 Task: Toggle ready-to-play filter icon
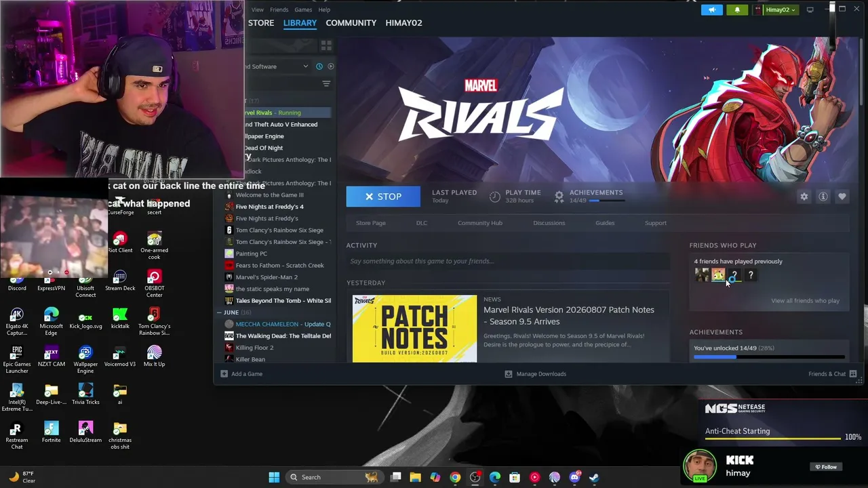coord(331,66)
